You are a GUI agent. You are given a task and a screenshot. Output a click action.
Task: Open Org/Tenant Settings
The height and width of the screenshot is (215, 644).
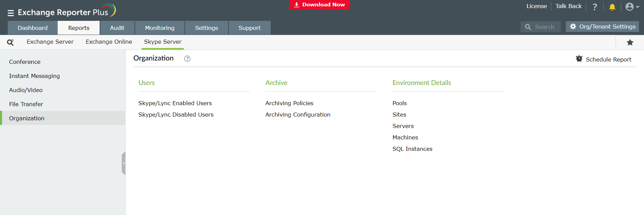[602, 27]
